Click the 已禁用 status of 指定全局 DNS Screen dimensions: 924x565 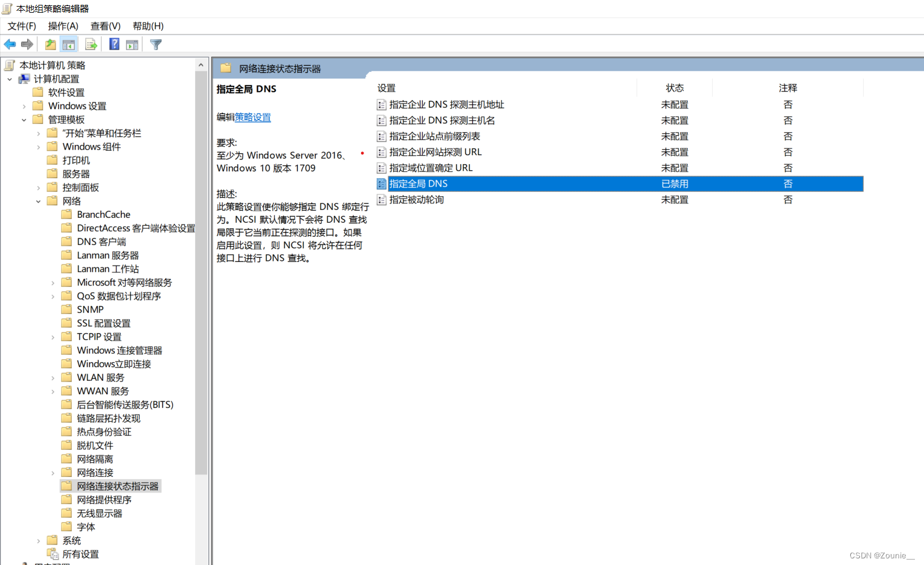tap(675, 184)
